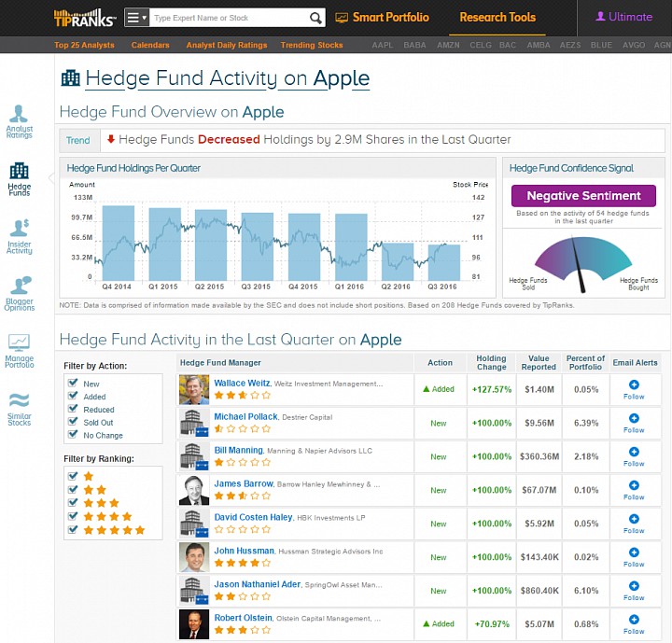Open the Trending Stocks menu item
672x643 pixels.
(x=312, y=45)
